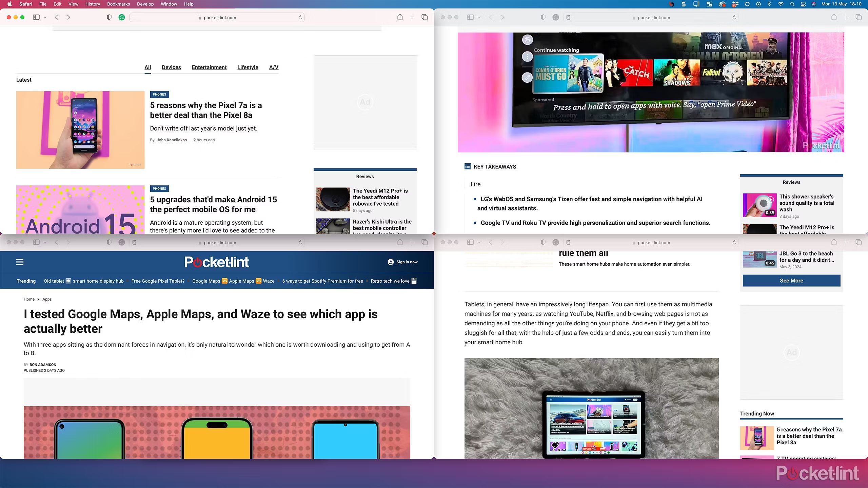Click Reader view icon in top-right Safari window
The height and width of the screenshot is (488, 868).
pos(568,17)
